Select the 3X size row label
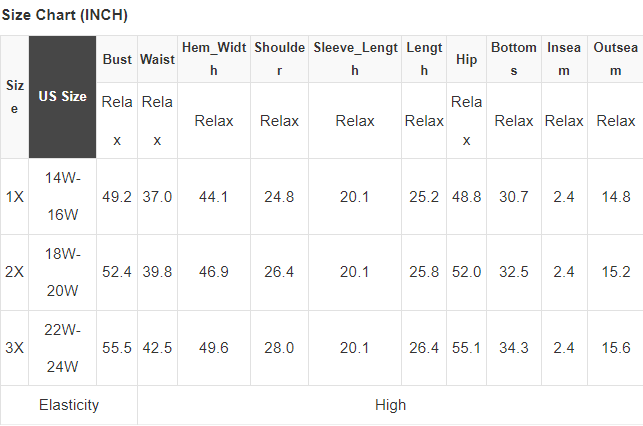The image size is (643, 426). click(x=14, y=348)
